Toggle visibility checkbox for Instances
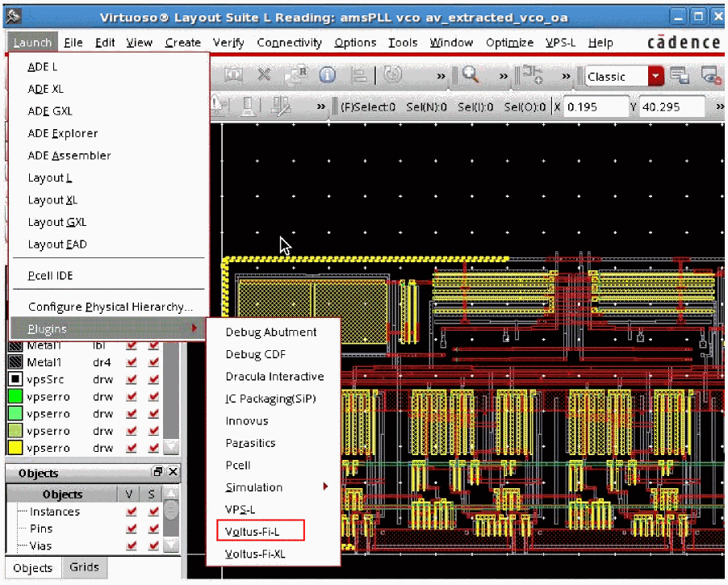The width and height of the screenshot is (728, 585). pyautogui.click(x=131, y=512)
